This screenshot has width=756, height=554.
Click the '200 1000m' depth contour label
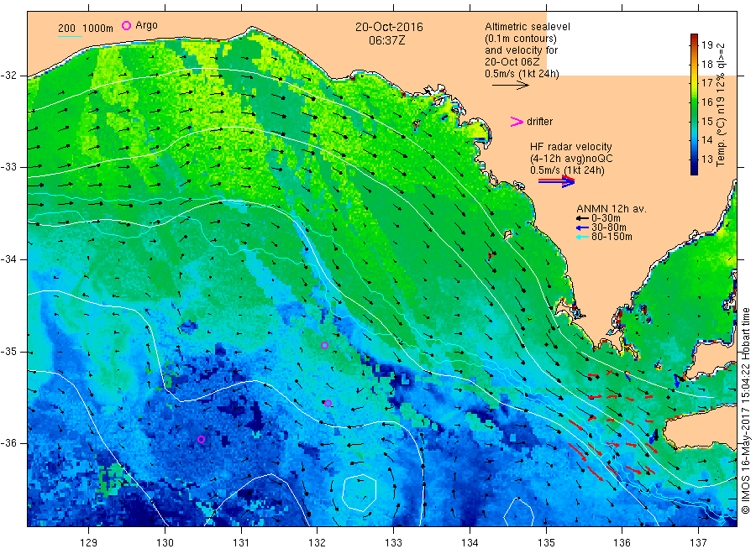pos(86,29)
